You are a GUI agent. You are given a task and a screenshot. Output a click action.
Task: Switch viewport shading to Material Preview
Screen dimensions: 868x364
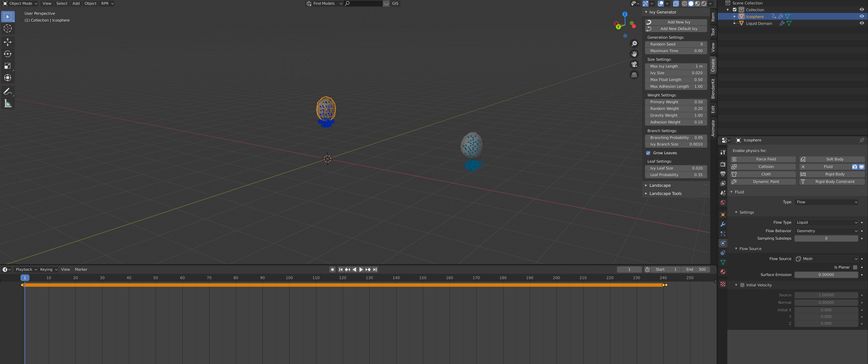697,3
